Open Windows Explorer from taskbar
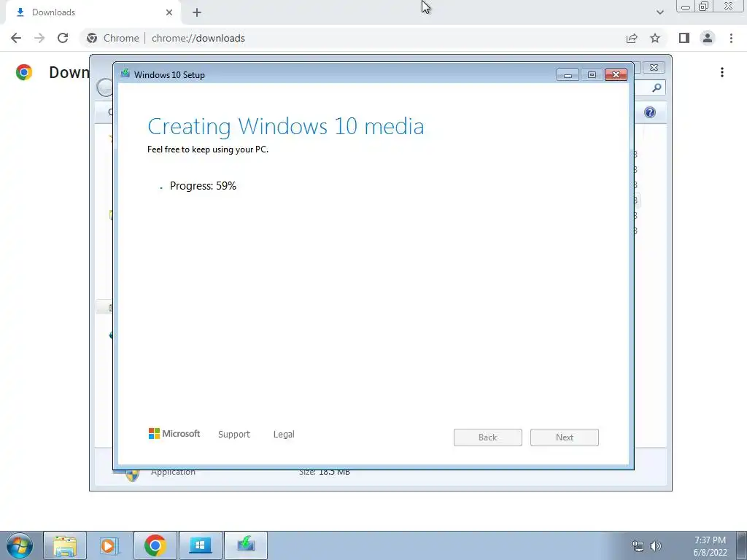The width and height of the screenshot is (747, 560). (65, 545)
